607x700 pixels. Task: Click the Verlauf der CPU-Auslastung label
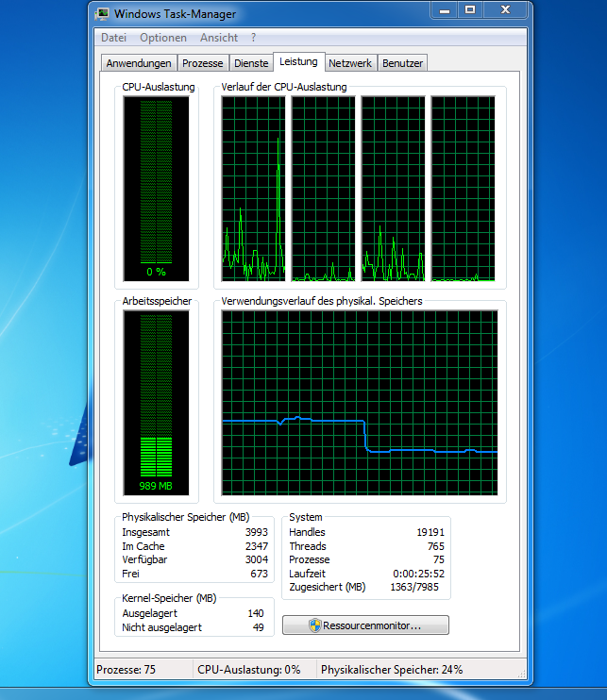tap(284, 87)
